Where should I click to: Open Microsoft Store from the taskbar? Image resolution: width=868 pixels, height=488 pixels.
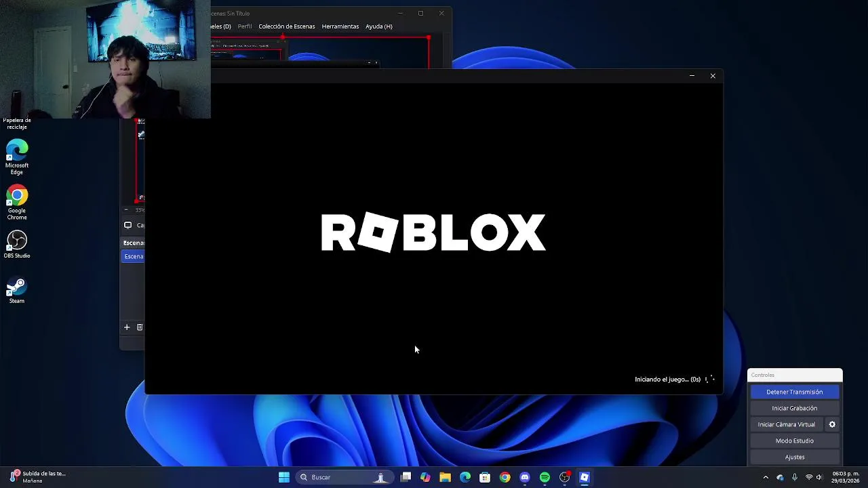(485, 477)
